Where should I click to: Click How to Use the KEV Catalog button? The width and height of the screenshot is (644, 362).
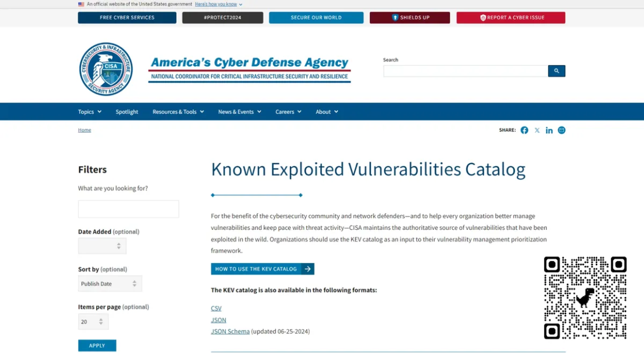(x=263, y=269)
